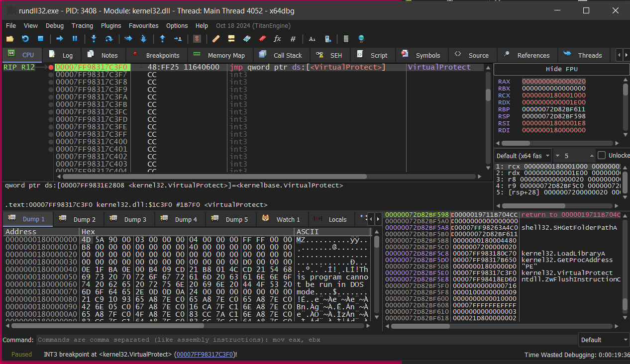This screenshot has height=364, width=630.
Task: Restart the debuggee via toolbar
Action: (25, 39)
